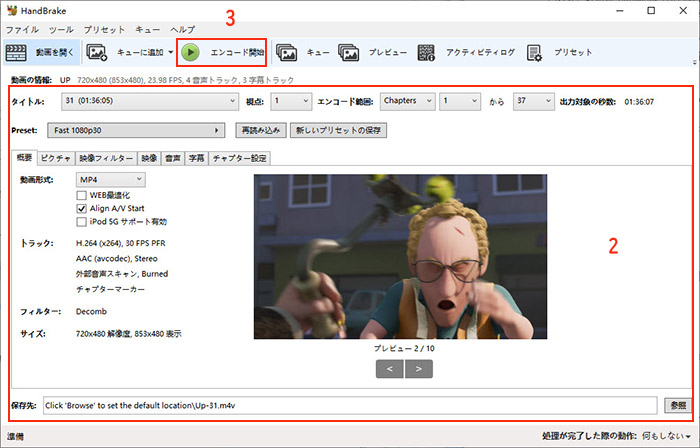Open source video with film clapper icon

tap(16, 53)
